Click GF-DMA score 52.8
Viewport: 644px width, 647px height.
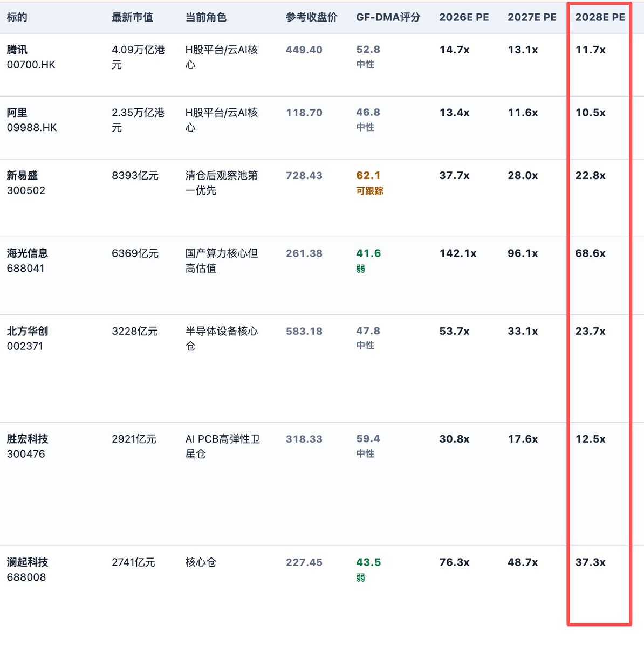click(x=368, y=50)
